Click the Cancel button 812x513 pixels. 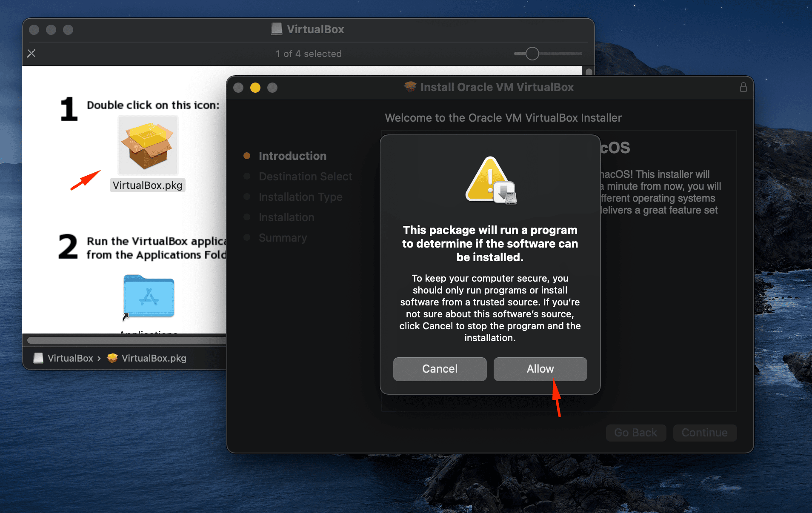[440, 369]
